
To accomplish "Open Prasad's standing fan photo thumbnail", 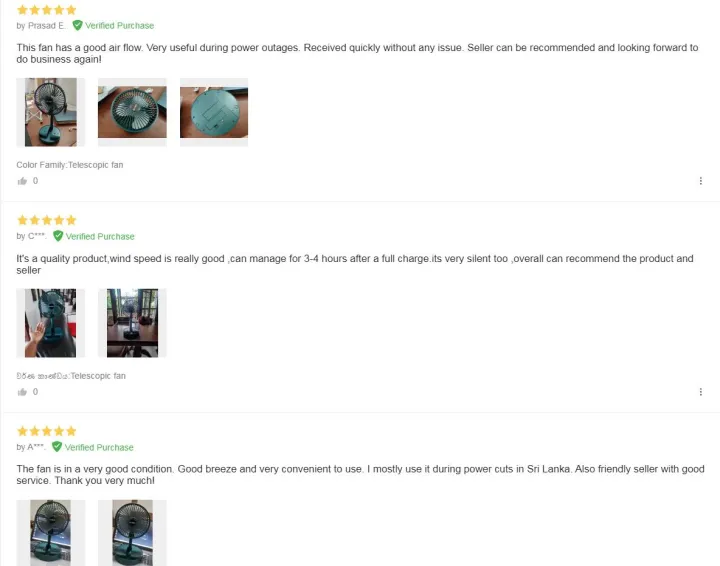I will click(x=51, y=112).
